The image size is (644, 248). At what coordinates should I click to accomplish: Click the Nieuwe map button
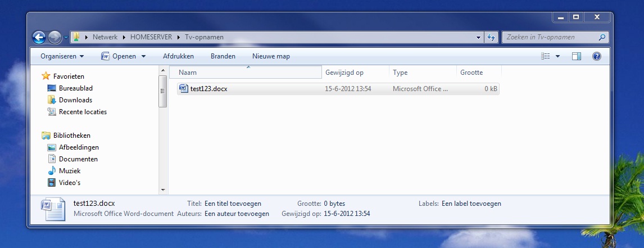point(271,56)
